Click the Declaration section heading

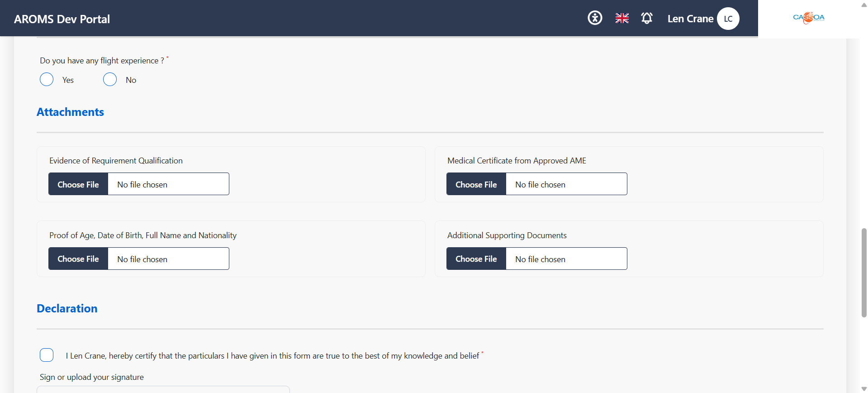(x=67, y=308)
